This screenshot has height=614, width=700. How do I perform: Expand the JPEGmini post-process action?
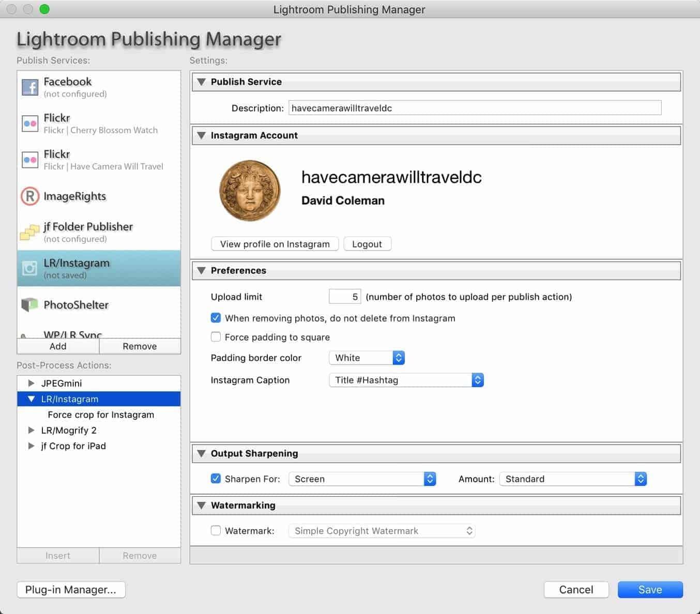point(31,383)
